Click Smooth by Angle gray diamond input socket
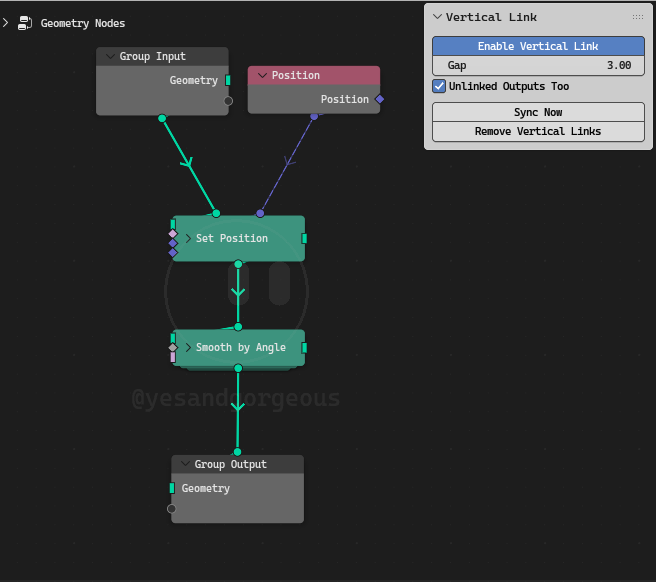The image size is (656, 582). pos(173,347)
